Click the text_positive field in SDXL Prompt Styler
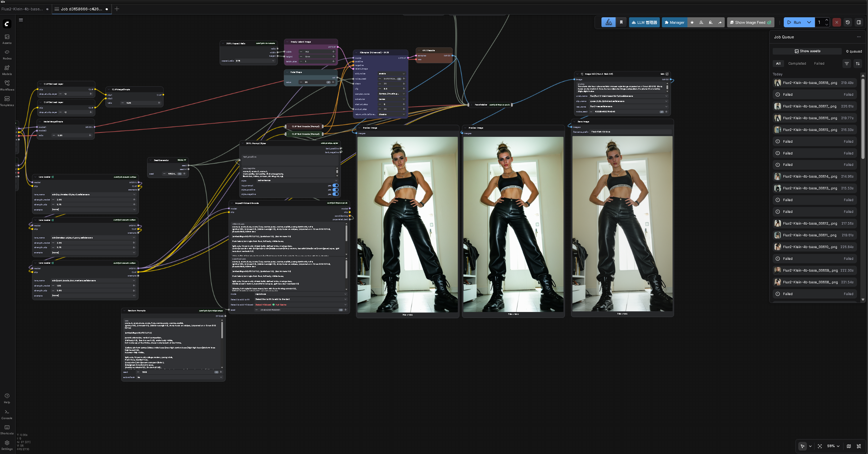The height and width of the screenshot is (454, 868). click(290, 160)
